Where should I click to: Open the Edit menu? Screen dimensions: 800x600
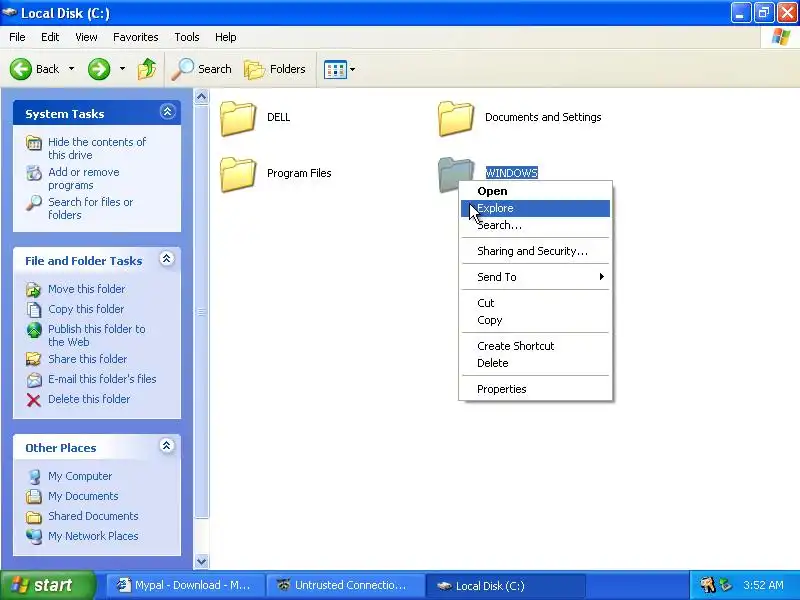coord(50,37)
